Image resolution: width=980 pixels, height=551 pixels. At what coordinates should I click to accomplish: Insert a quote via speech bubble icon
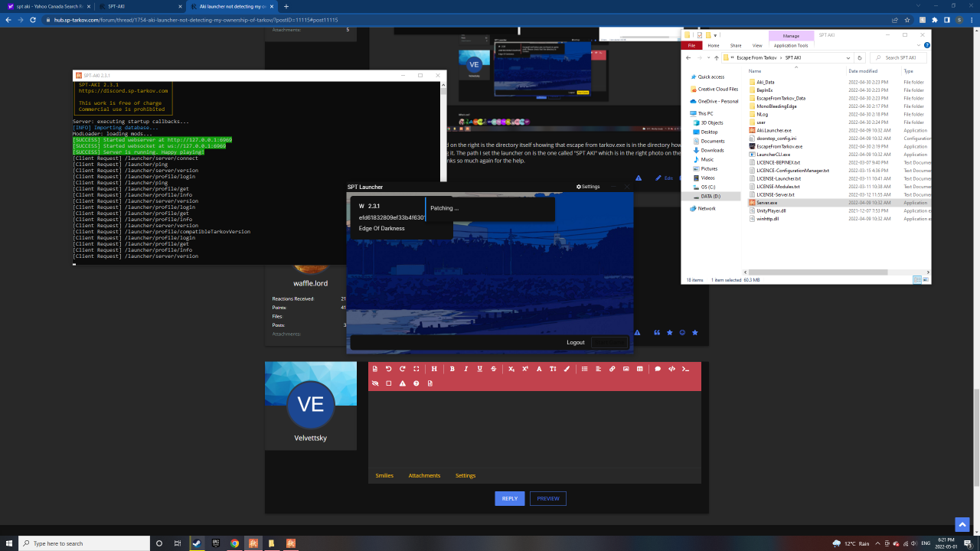(x=658, y=369)
